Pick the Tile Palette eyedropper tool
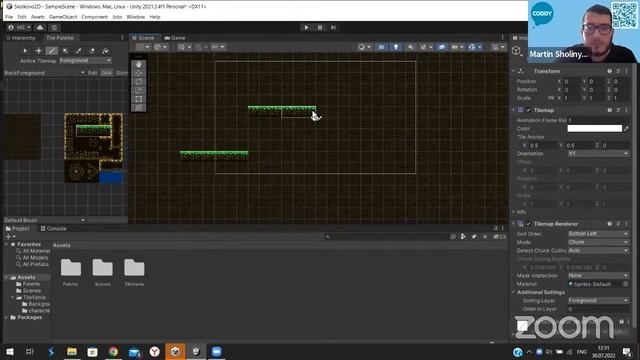 (x=78, y=51)
